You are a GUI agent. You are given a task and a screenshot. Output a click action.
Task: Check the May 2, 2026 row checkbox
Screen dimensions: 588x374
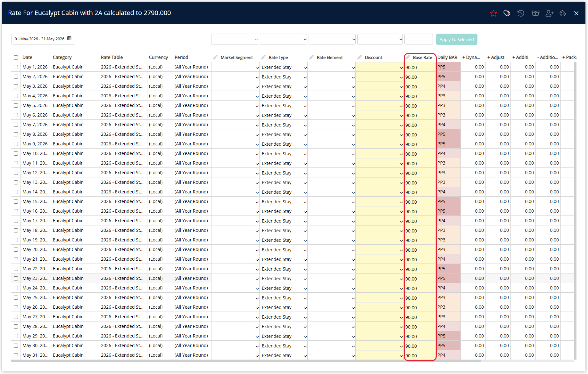[x=16, y=77]
